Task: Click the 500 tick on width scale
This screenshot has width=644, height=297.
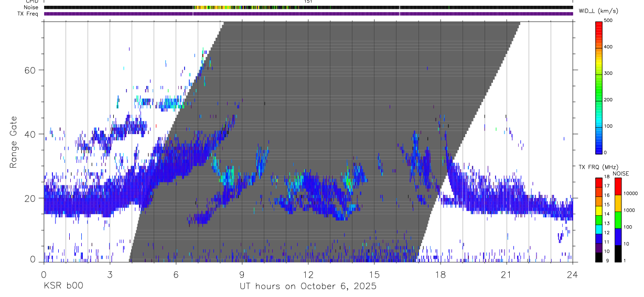Action: (609, 20)
